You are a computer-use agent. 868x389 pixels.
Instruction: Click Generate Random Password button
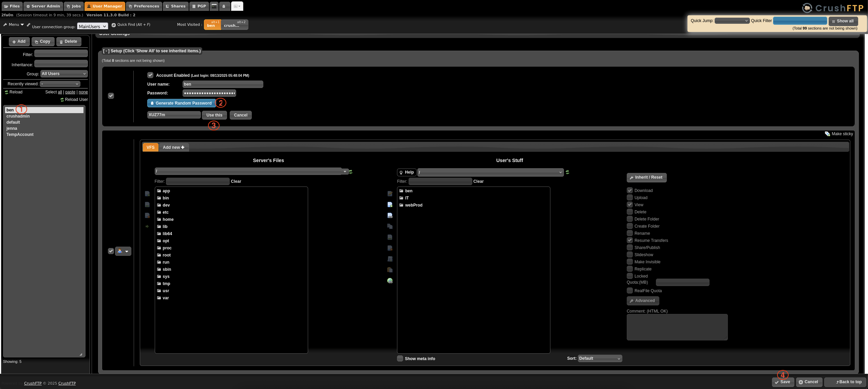(x=181, y=103)
